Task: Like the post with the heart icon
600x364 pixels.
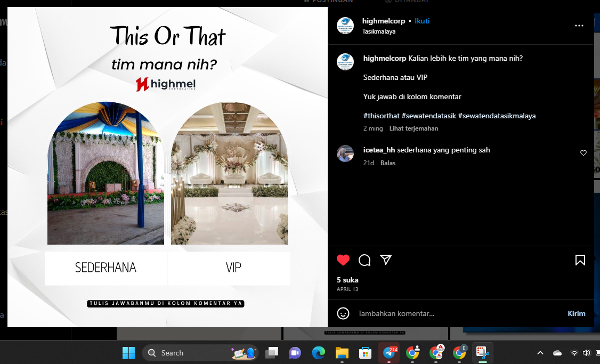Action: tap(343, 260)
